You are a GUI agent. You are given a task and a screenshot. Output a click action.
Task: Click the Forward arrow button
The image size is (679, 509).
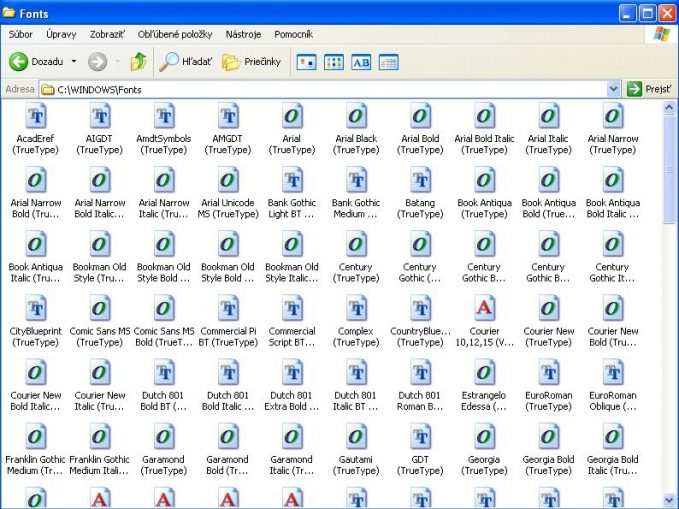97,62
